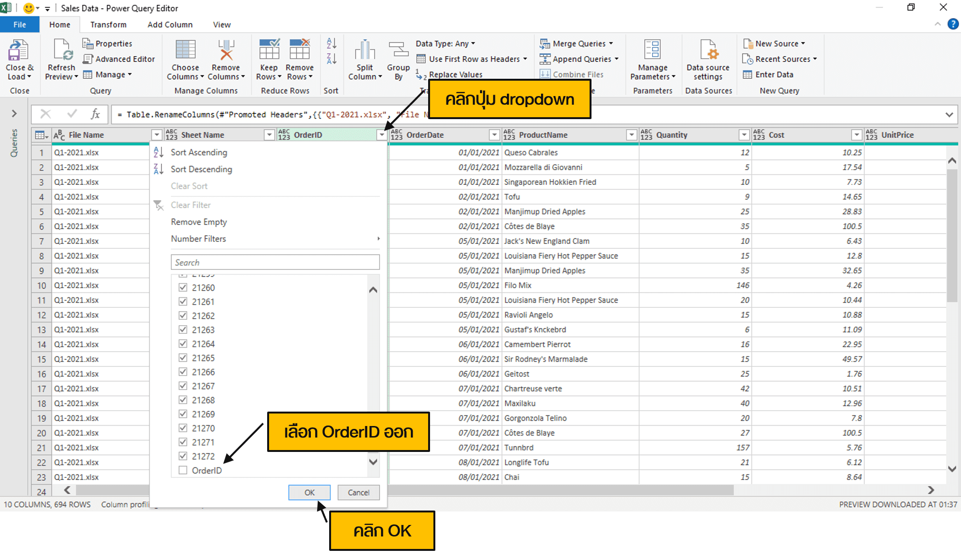This screenshot has height=560, width=961.
Task: Click the Advanced Editor icon
Action: pyautogui.click(x=87, y=59)
